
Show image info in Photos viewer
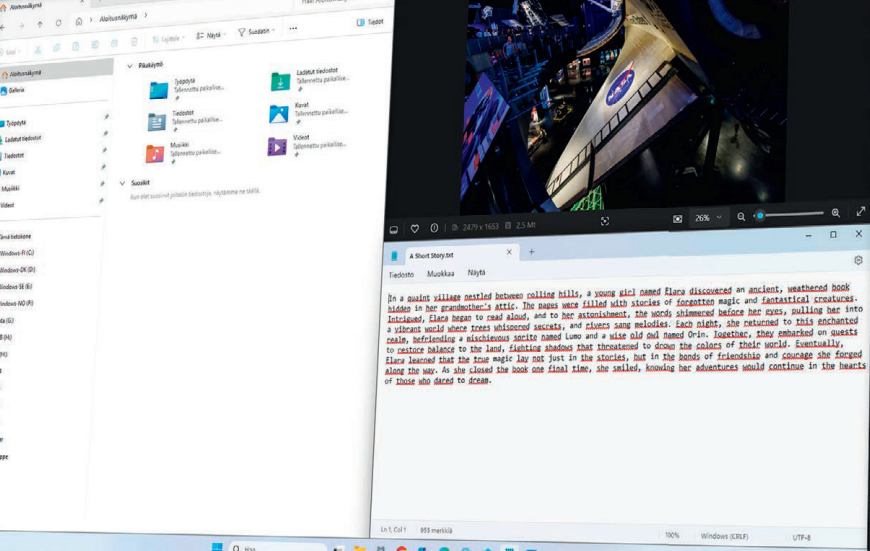coord(434,228)
